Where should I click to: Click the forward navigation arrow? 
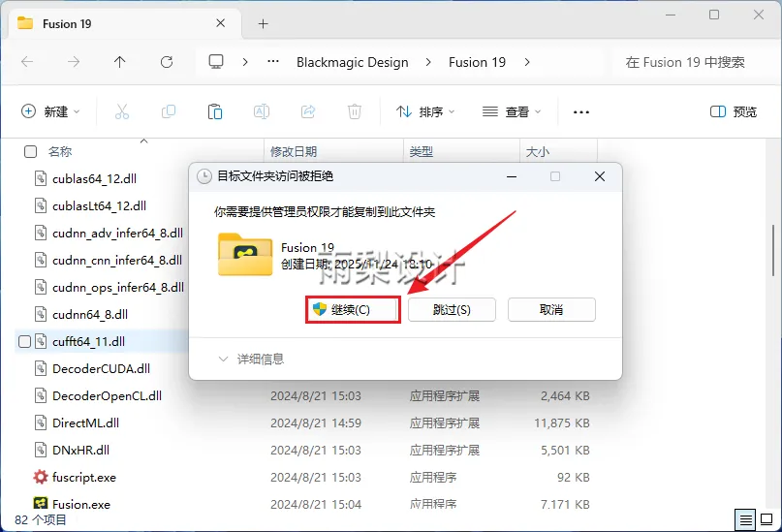[74, 62]
